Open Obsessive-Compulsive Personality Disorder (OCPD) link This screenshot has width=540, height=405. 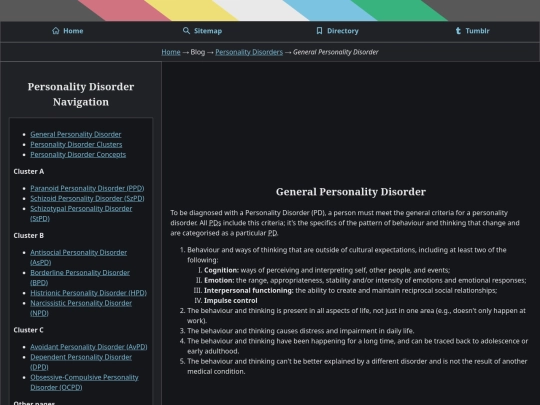[84, 382]
